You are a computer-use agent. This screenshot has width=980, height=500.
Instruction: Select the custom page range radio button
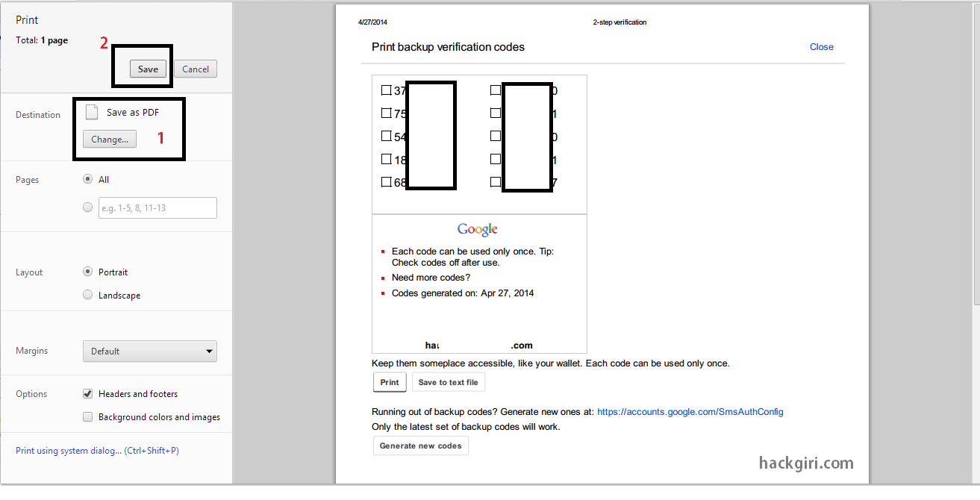(88, 207)
